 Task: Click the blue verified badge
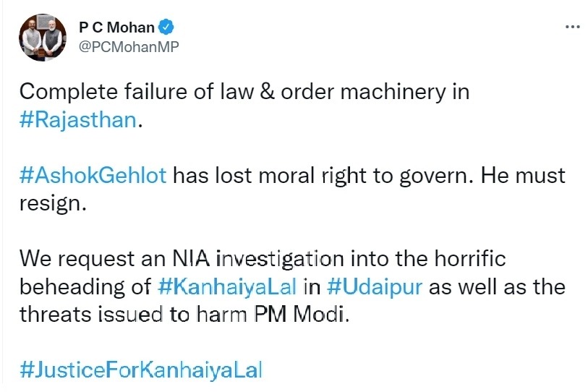167,28
